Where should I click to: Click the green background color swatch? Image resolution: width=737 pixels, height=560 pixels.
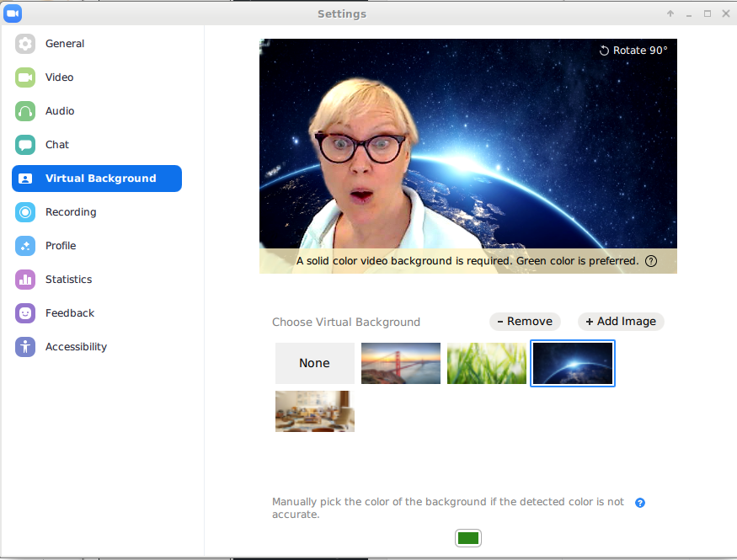(468, 538)
